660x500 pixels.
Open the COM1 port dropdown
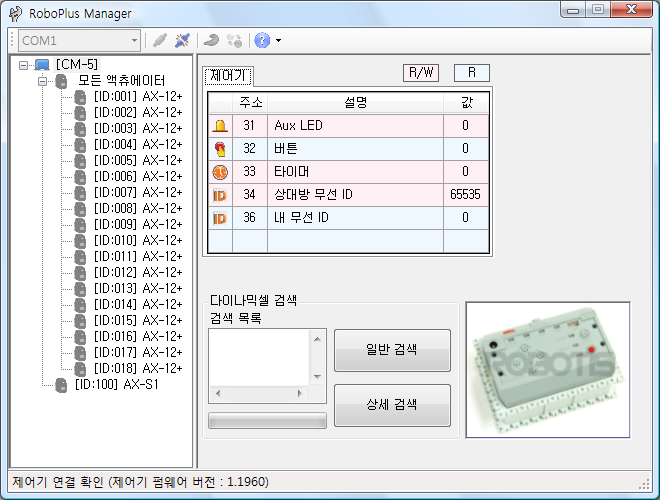click(x=133, y=41)
